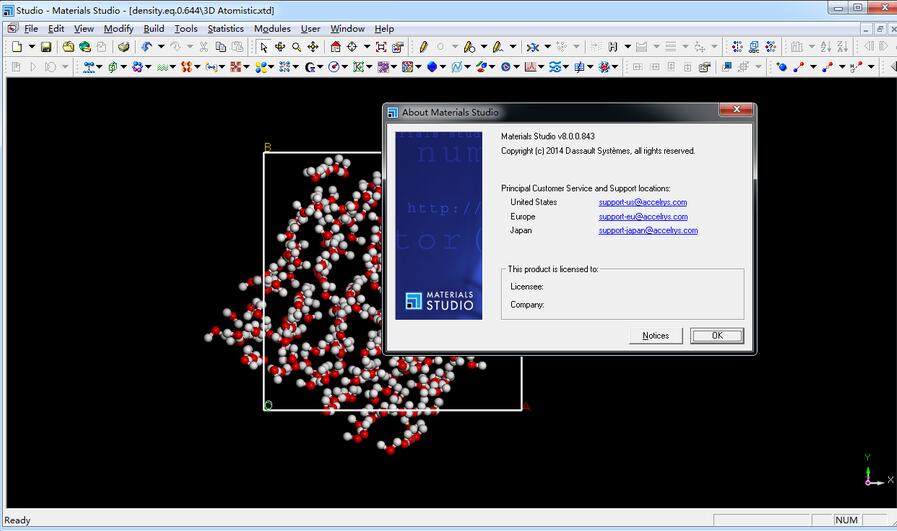Click the NUM status bar indicator
The image size is (897, 531).
(846, 520)
